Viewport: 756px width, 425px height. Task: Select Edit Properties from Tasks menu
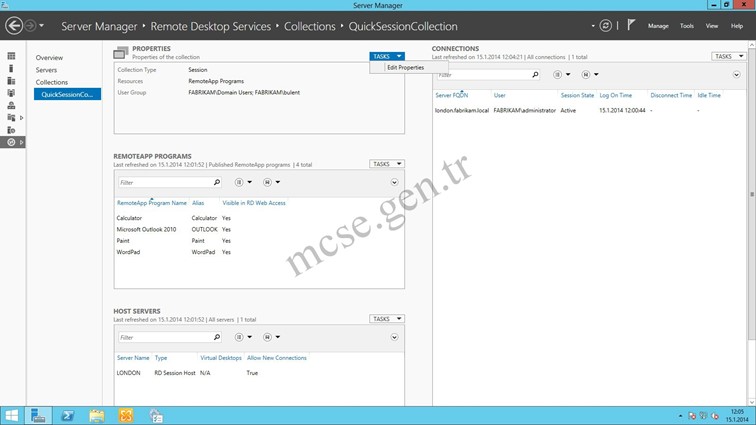click(x=405, y=68)
